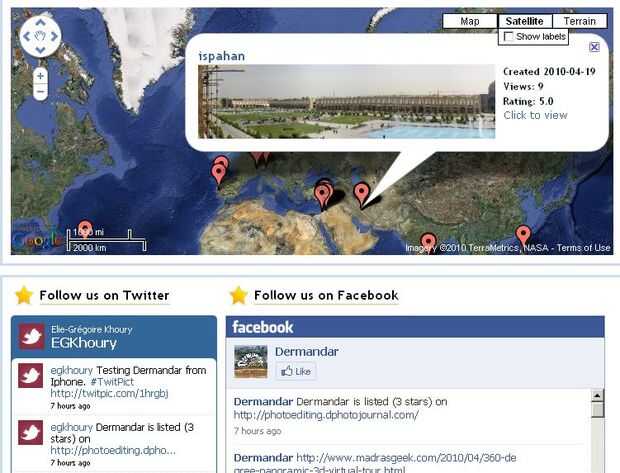Switch to Map view tab
The height and width of the screenshot is (473, 620).
470,21
